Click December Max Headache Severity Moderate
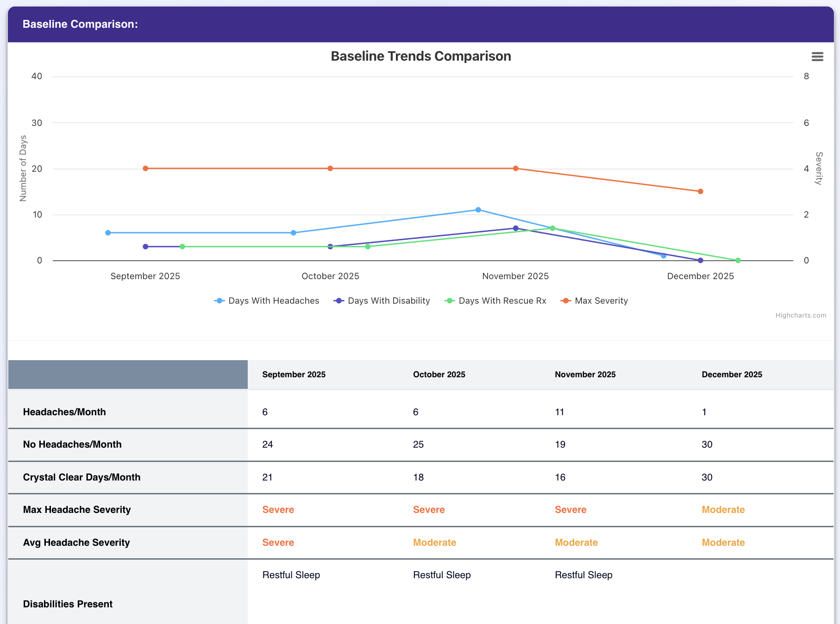Screen dimensions: 840x624 coord(723,510)
